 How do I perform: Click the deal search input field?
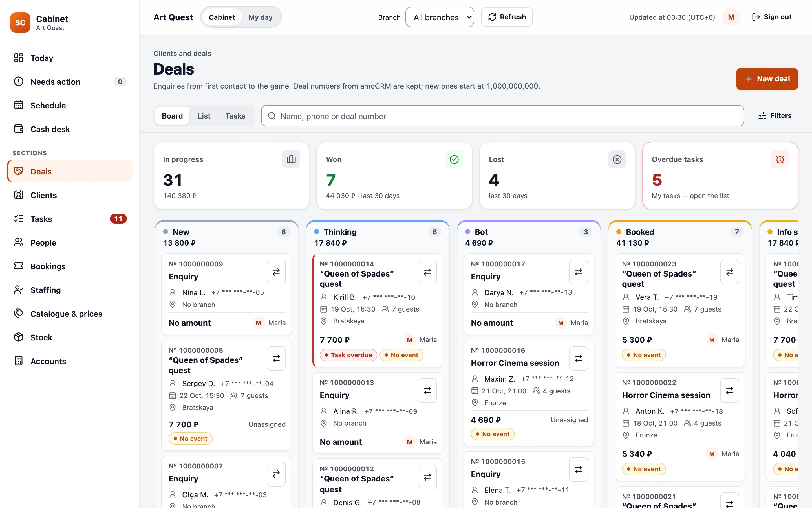pyautogui.click(x=502, y=116)
